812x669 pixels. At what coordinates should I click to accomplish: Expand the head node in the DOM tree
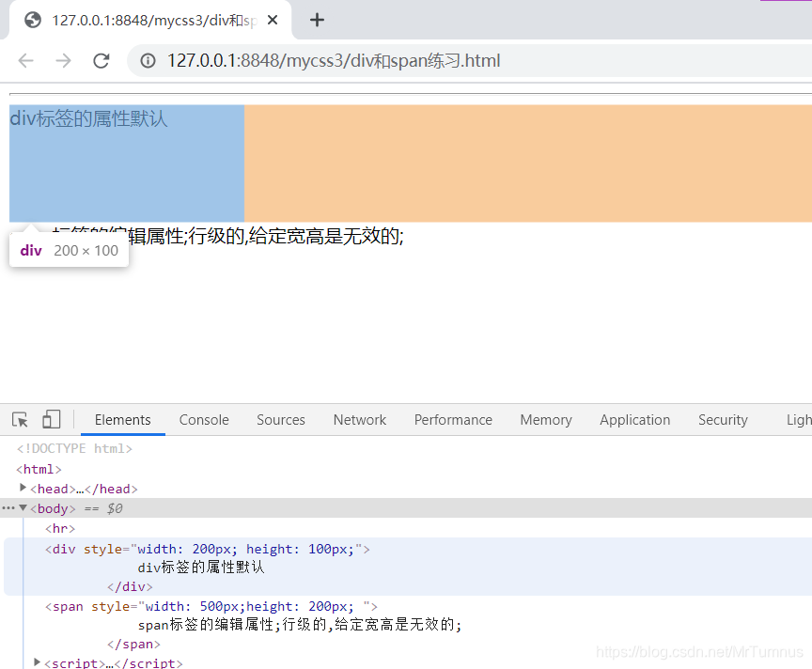tap(23, 488)
